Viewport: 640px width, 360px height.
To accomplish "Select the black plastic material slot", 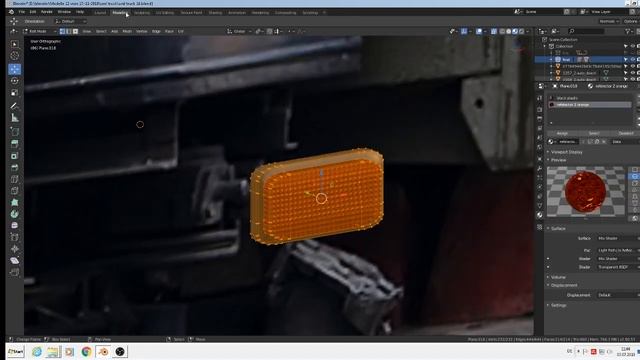I will click(590, 98).
